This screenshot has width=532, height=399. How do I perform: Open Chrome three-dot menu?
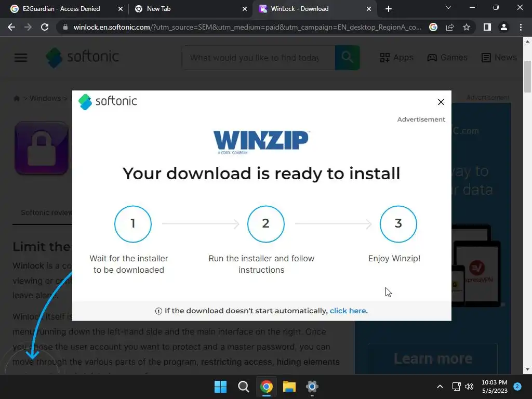tap(521, 27)
